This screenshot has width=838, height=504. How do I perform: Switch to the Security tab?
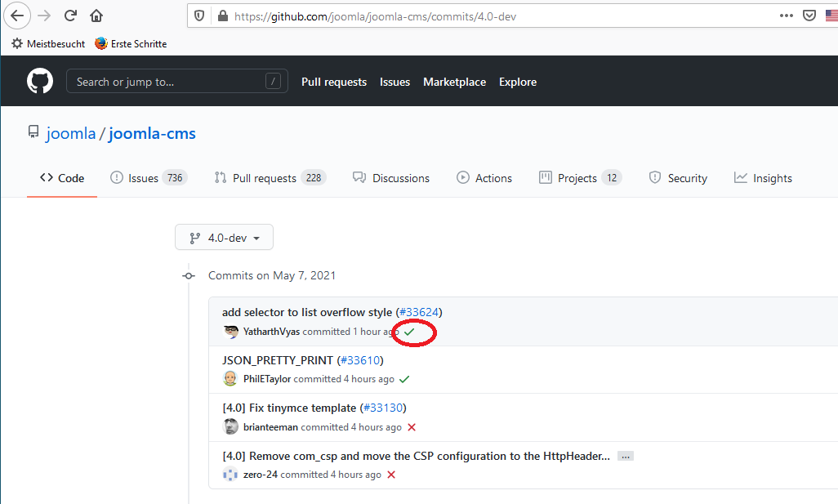tap(678, 178)
